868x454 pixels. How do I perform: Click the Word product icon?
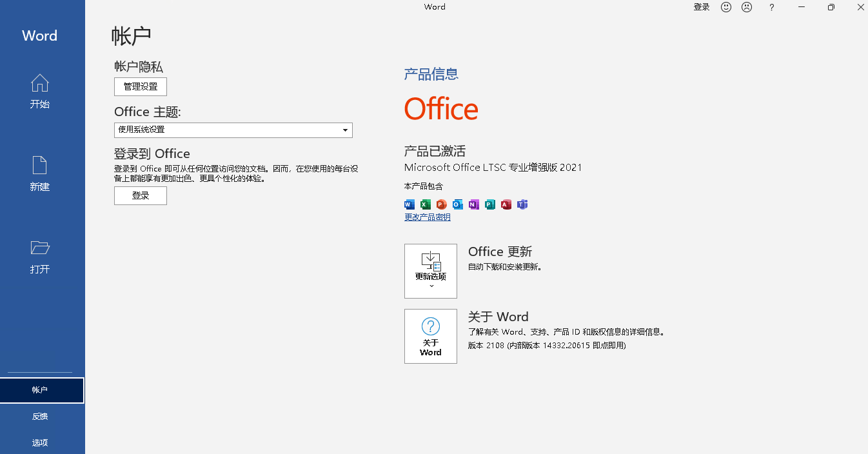(409, 204)
